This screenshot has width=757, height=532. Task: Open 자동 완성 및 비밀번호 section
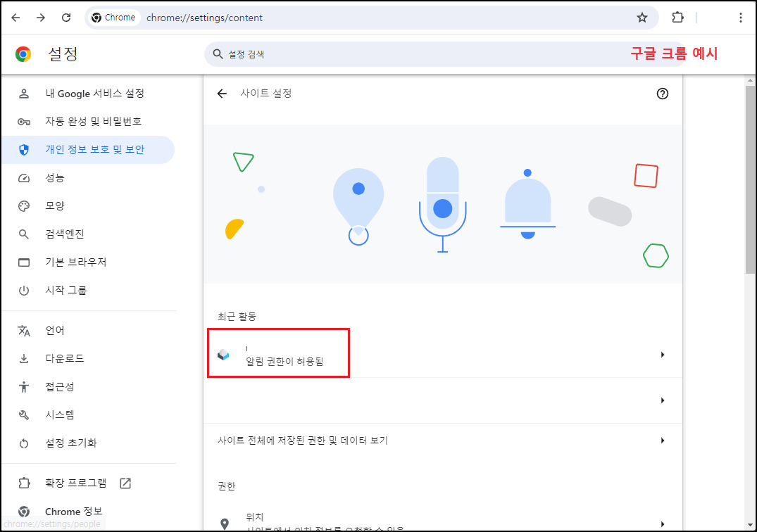88,122
